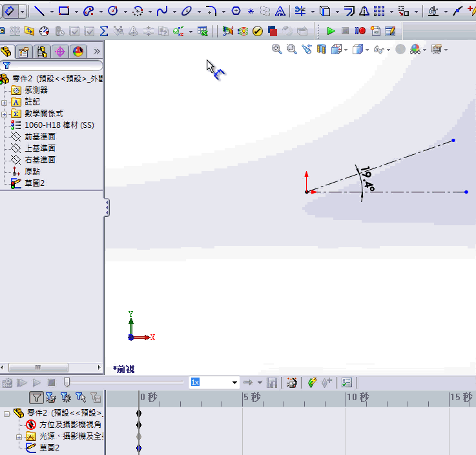Switch to the DimXpertManager tab
The image size is (476, 455).
point(60,52)
